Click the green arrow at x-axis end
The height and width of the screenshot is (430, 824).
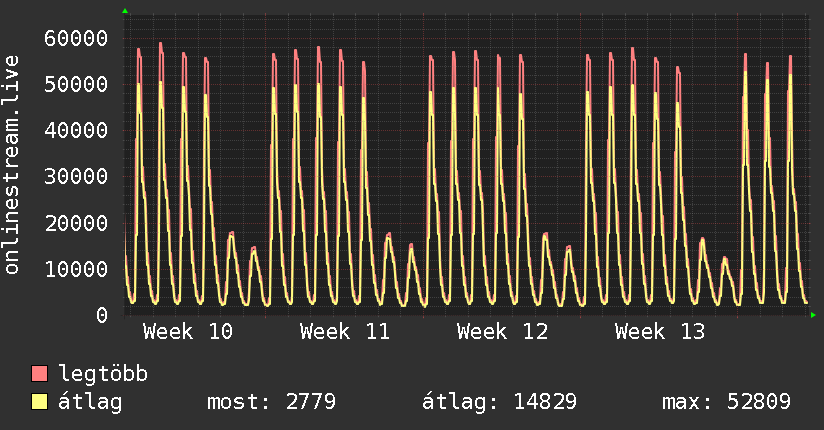[814, 315]
